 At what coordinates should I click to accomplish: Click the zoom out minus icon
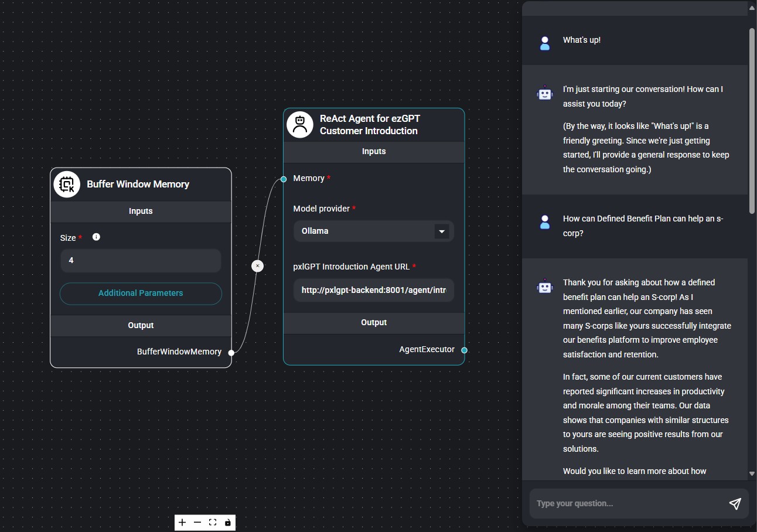[x=197, y=523]
